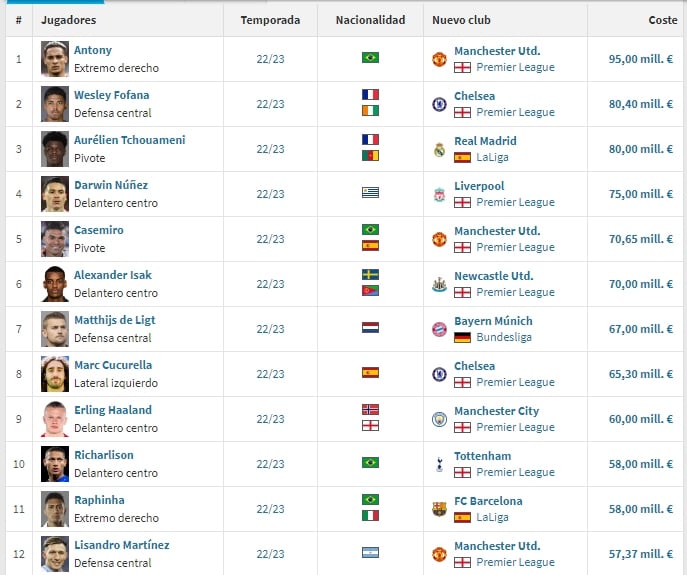Open Antony's player photo thumbnail

[x=55, y=59]
